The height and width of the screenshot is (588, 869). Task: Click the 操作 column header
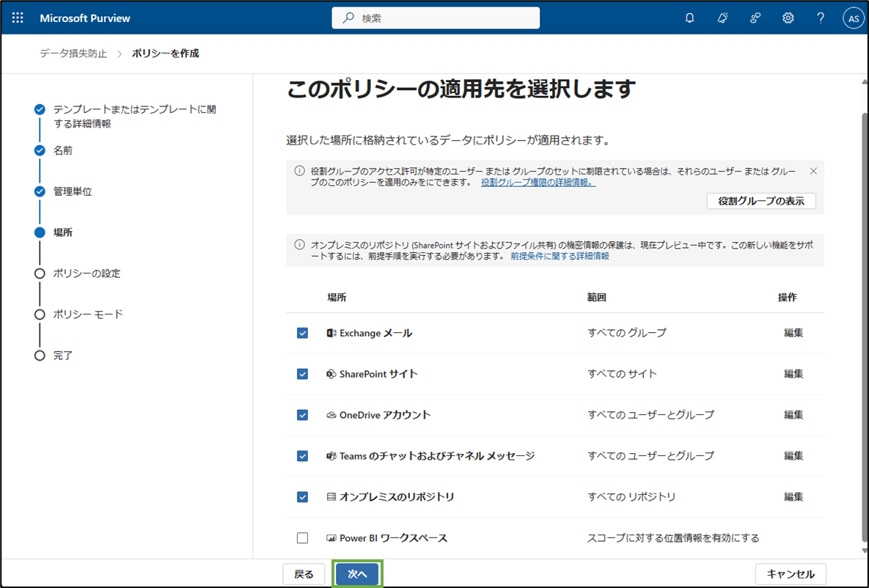[x=787, y=298]
